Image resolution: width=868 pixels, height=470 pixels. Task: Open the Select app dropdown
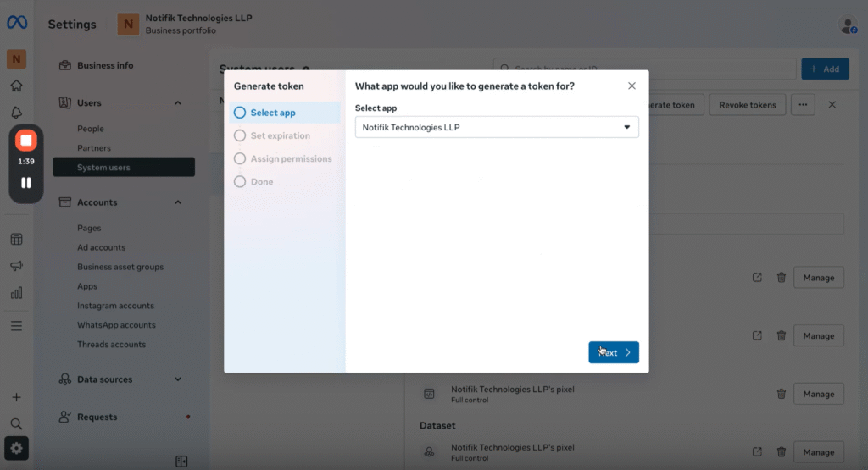pos(497,127)
